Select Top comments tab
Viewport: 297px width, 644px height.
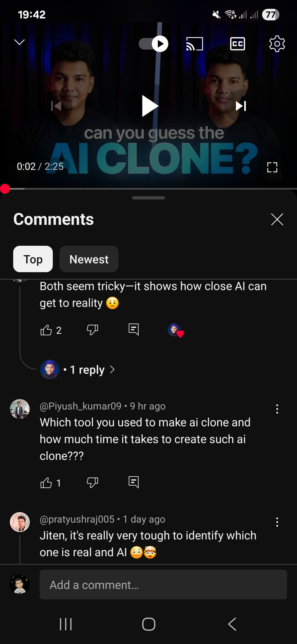33,259
